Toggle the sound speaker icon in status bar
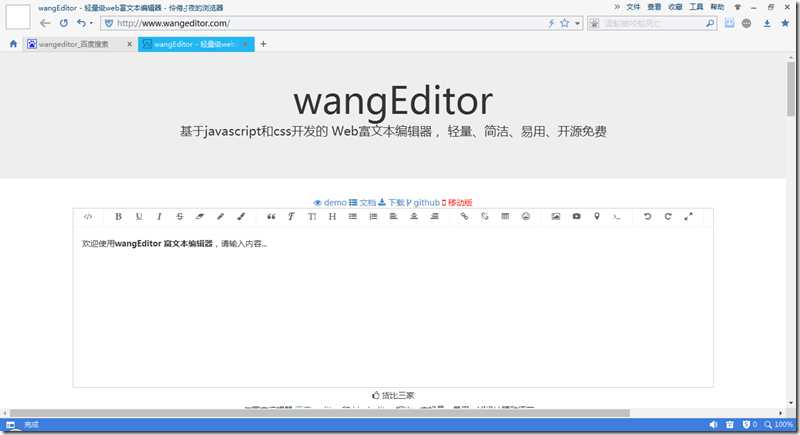 click(713, 424)
